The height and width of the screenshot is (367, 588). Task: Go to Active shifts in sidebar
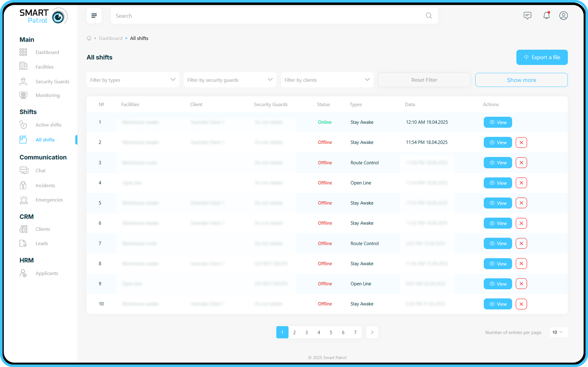48,125
